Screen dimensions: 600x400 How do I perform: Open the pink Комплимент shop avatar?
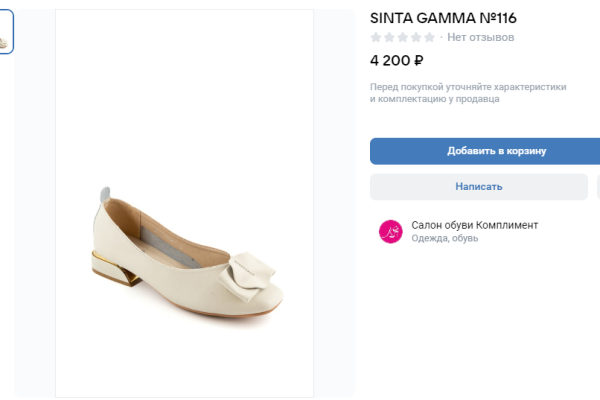(390, 232)
